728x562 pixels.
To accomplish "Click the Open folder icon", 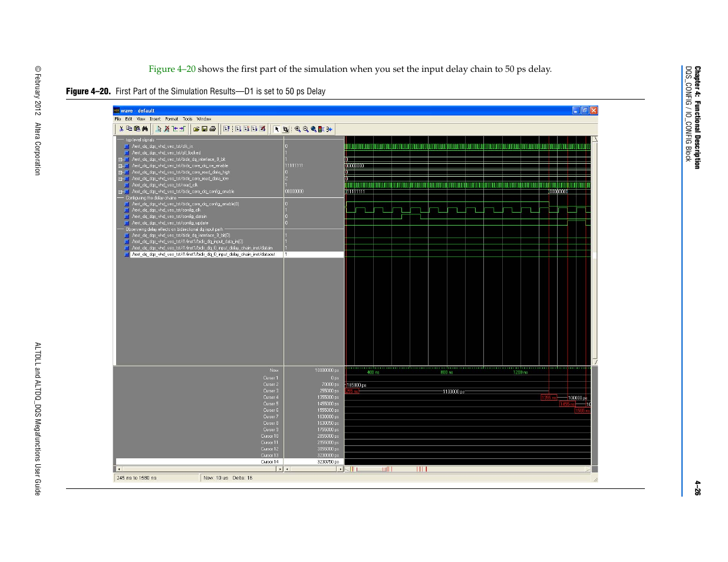I will 196,129.
